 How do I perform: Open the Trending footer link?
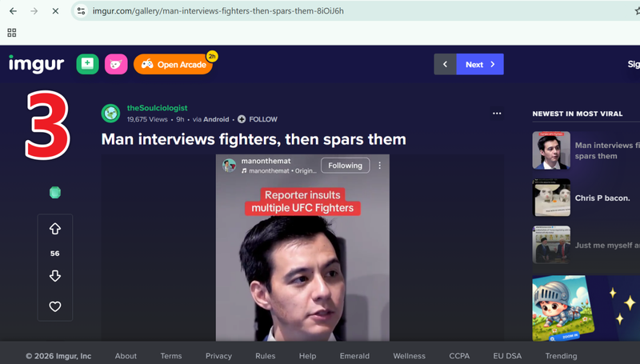[x=562, y=356]
